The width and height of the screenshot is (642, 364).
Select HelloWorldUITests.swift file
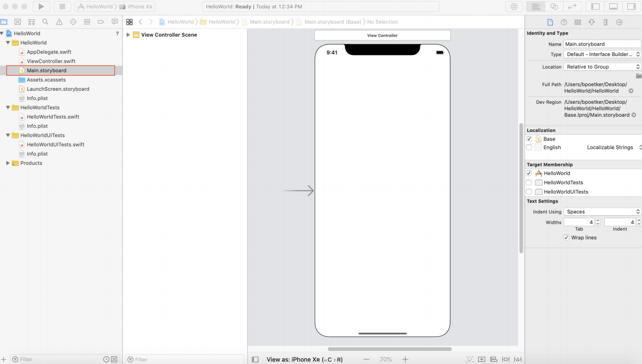(x=55, y=144)
